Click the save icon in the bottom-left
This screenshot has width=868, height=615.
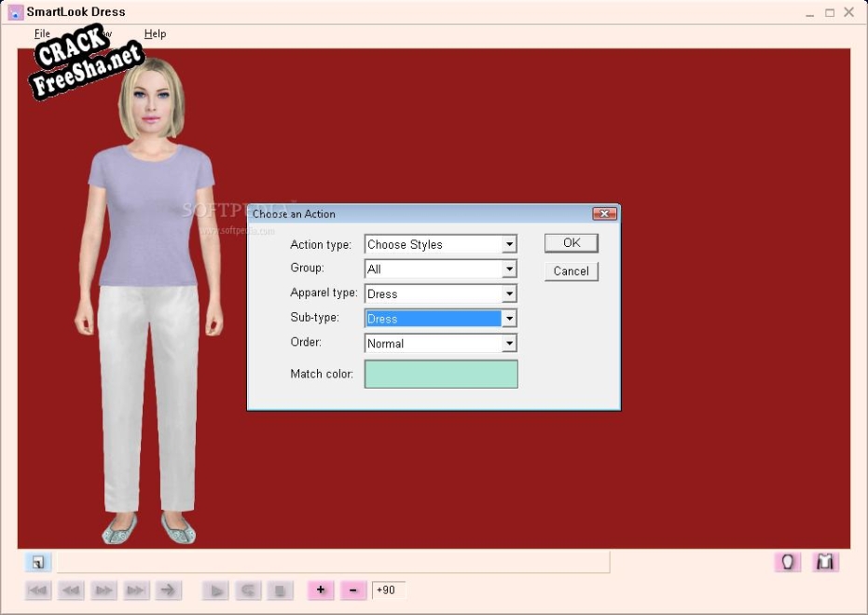(37, 562)
